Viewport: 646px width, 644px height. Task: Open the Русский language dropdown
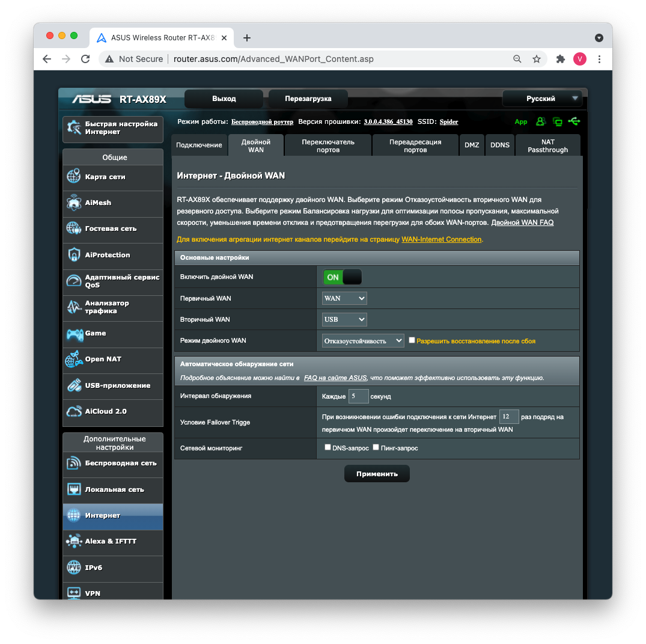click(x=542, y=99)
